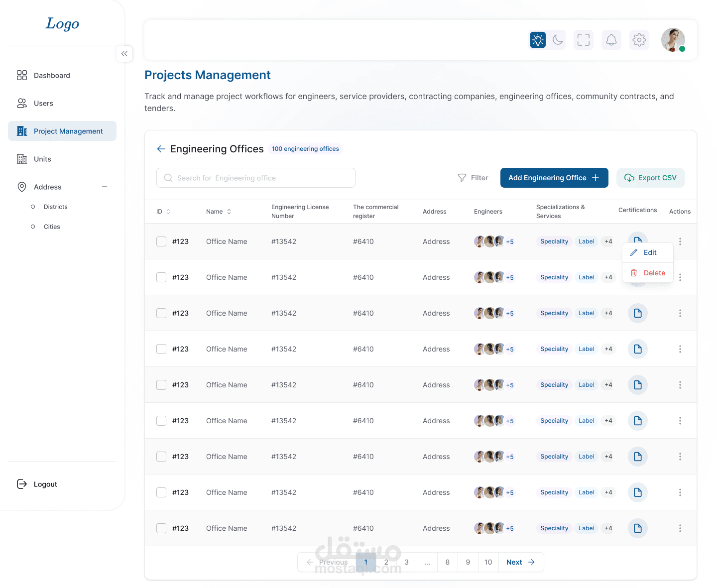Image resolution: width=717 pixels, height=588 pixels.
Task: Click the Search for Engineering office field
Action: point(256,178)
